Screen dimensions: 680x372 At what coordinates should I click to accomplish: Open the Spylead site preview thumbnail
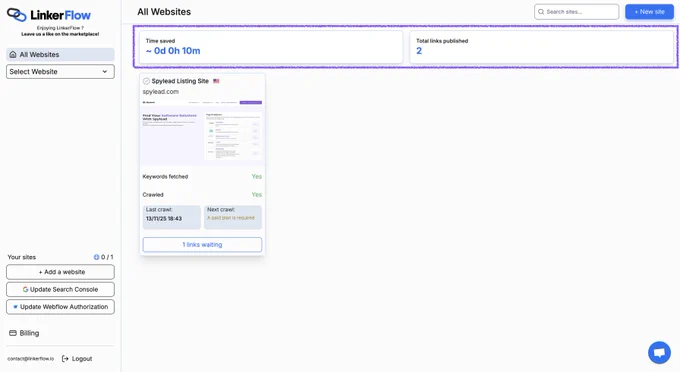click(202, 131)
